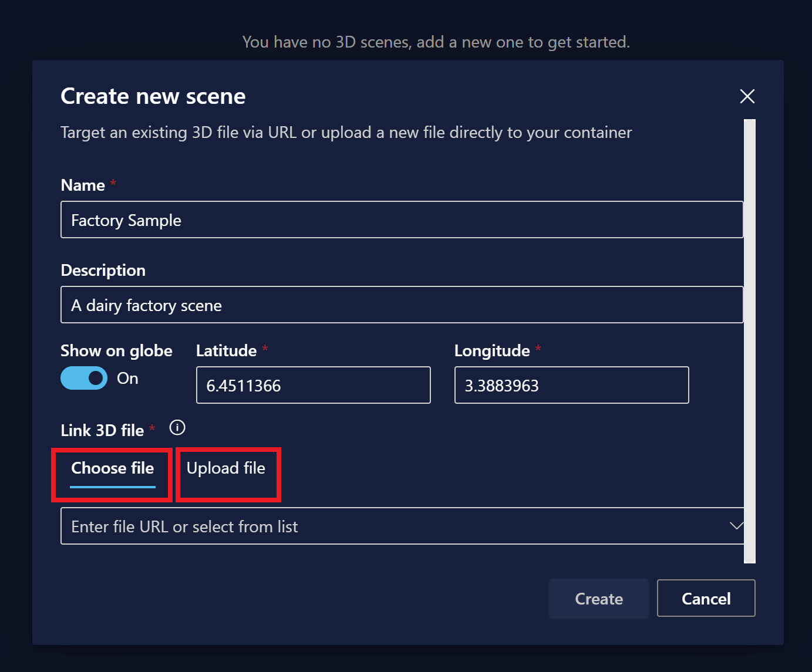The width and height of the screenshot is (812, 672).
Task: Select the Latitude input box
Action: pos(314,386)
